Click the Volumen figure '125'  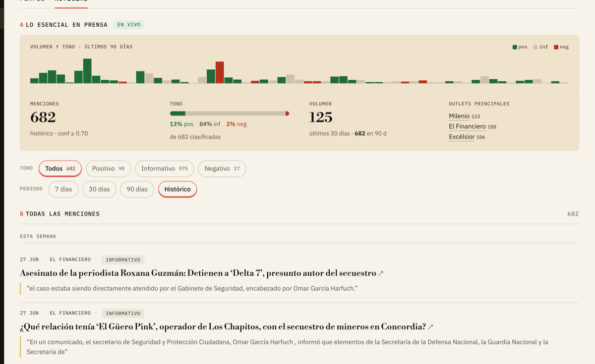pos(321,117)
